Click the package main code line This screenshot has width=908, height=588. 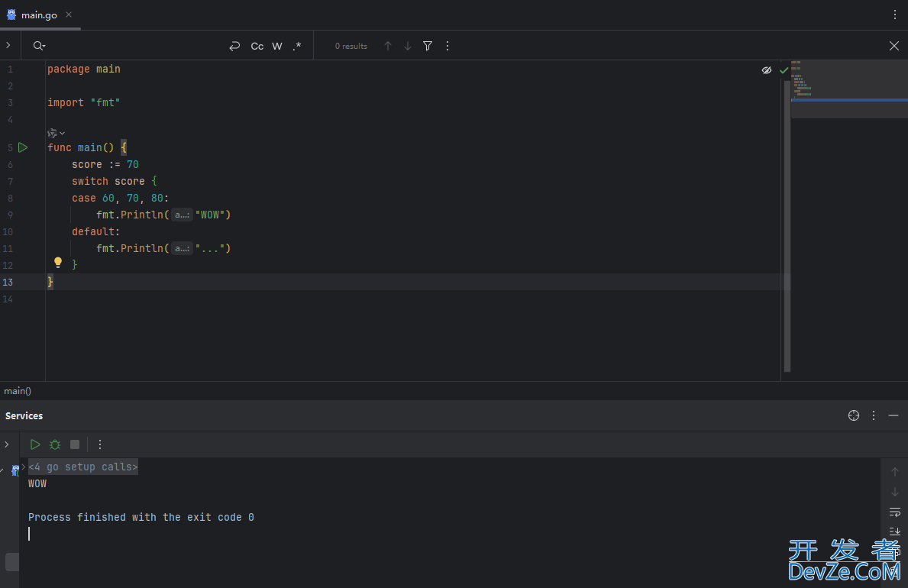[x=84, y=69]
